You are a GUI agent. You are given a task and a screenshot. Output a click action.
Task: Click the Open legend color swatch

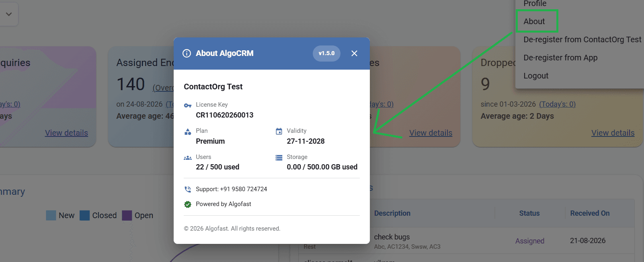(x=127, y=215)
